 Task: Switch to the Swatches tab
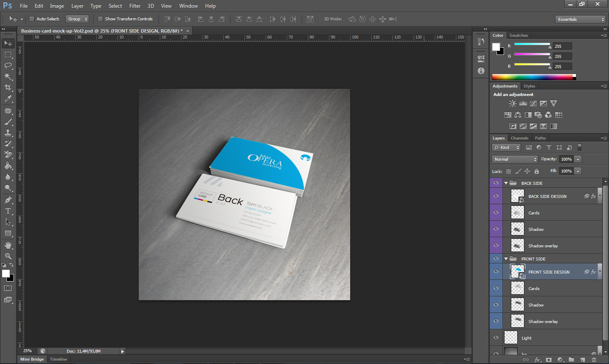[x=518, y=36]
